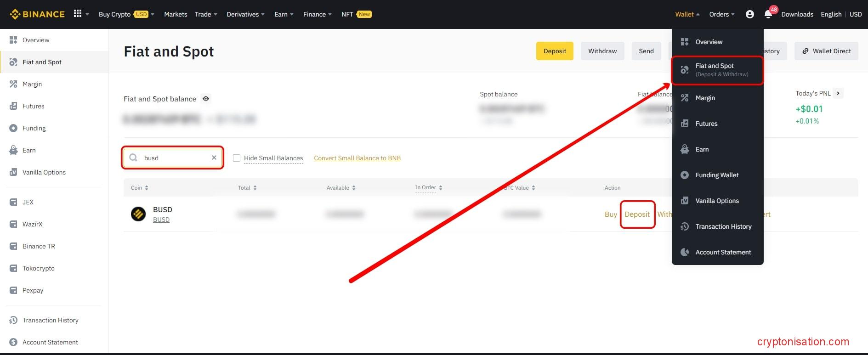The image size is (868, 355).
Task: Collapse the Wallet dropdown in the top bar
Action: pos(687,14)
